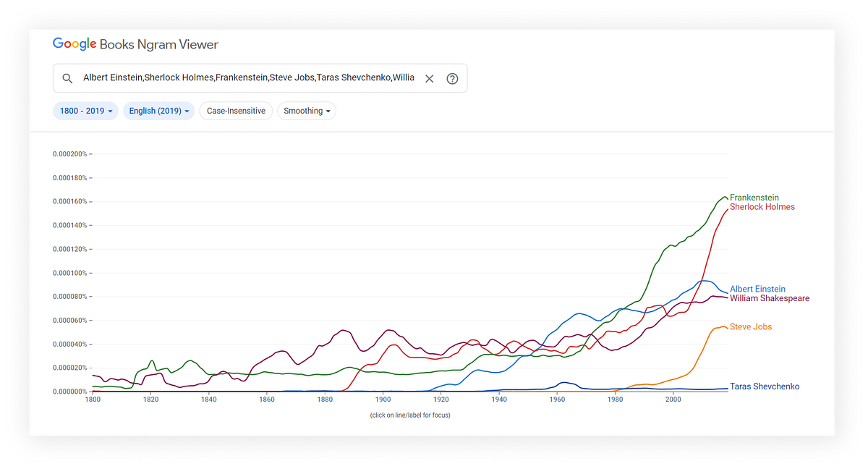
Task: Focus the Taras Shevchenko trend line
Action: pyautogui.click(x=765, y=386)
